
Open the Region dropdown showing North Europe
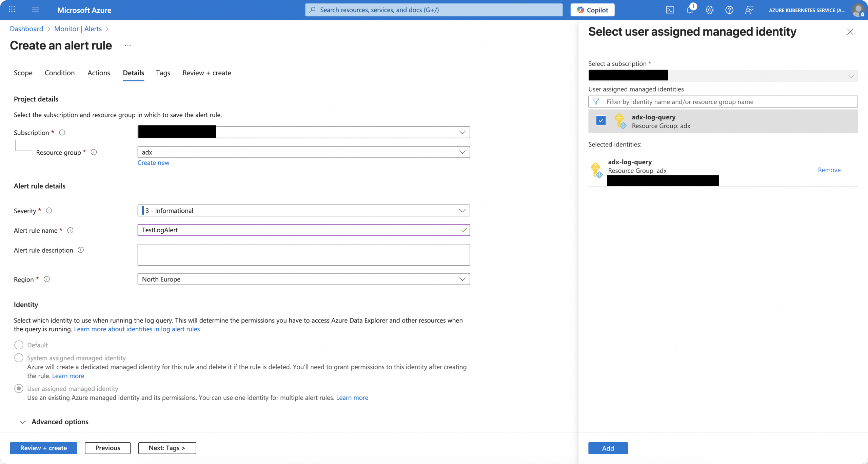click(x=303, y=279)
